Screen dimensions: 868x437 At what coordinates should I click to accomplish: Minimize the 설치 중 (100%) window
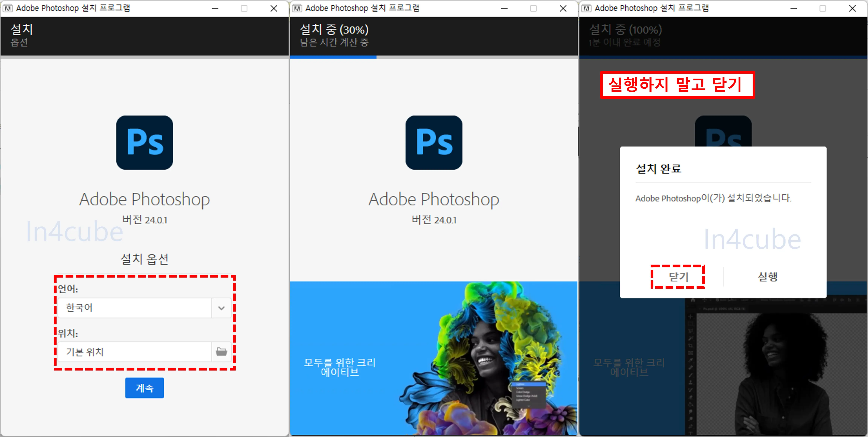click(794, 8)
